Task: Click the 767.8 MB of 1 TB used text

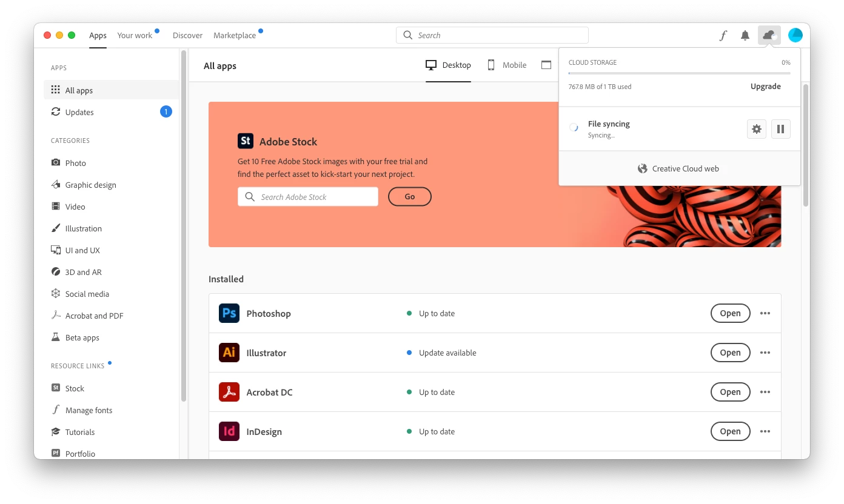Action: coord(600,87)
